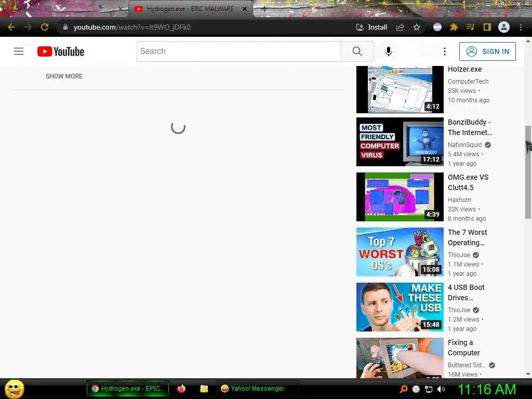Bookmark this page with the star icon
Screen dimensions: 532x399
[417, 27]
